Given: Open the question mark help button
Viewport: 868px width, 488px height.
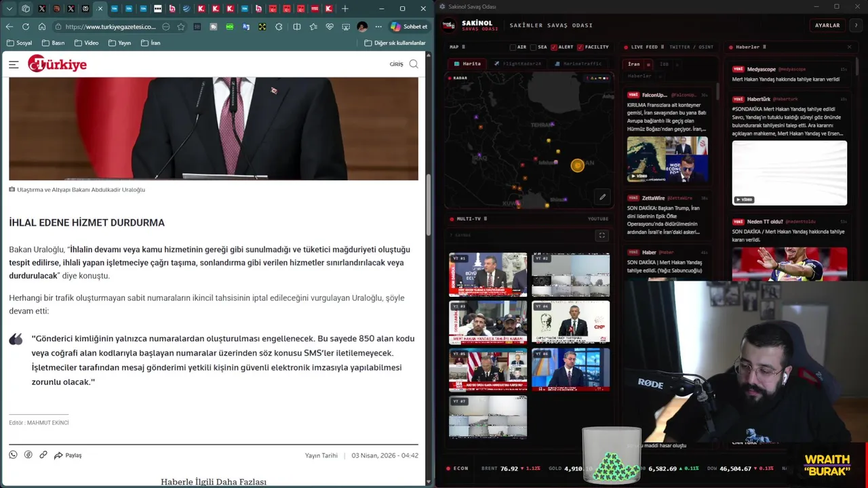Looking at the screenshot, I should 856,25.
